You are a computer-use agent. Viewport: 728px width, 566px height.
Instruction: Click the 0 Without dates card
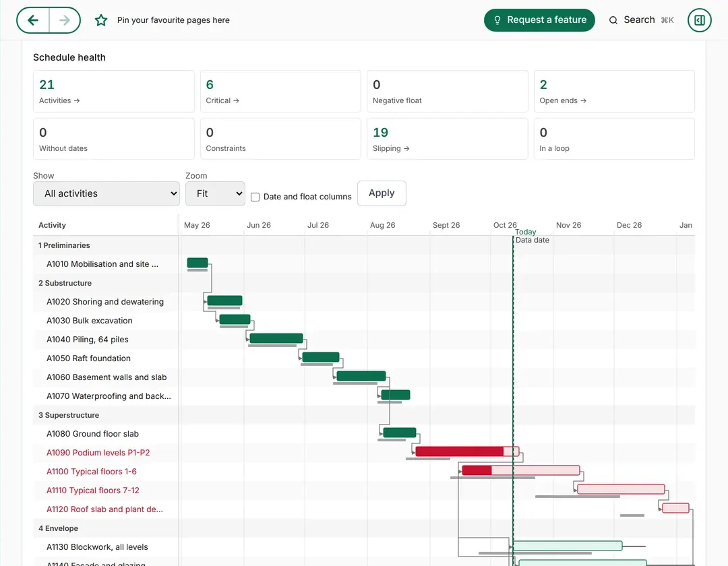pyautogui.click(x=114, y=139)
